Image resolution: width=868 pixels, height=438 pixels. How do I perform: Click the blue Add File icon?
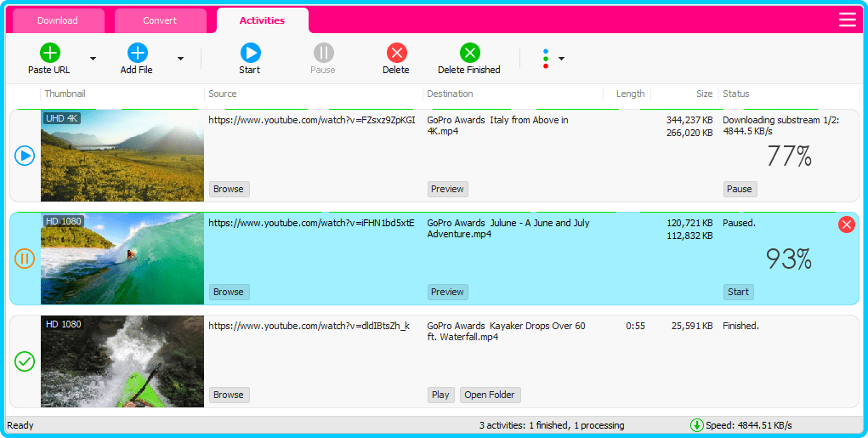(137, 53)
